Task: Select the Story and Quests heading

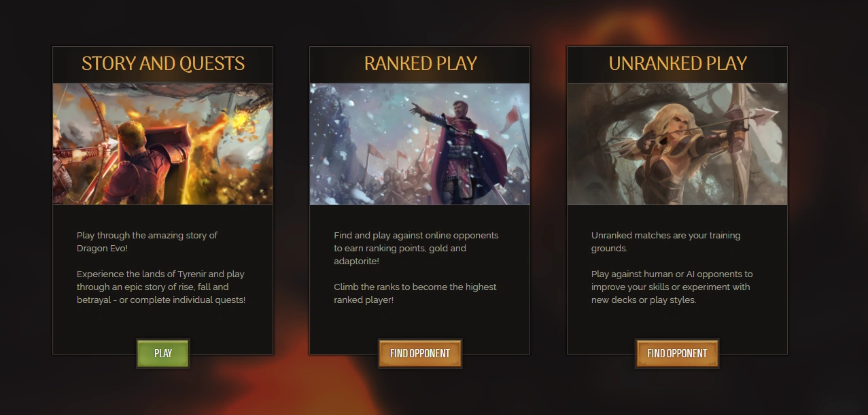Action: click(163, 64)
